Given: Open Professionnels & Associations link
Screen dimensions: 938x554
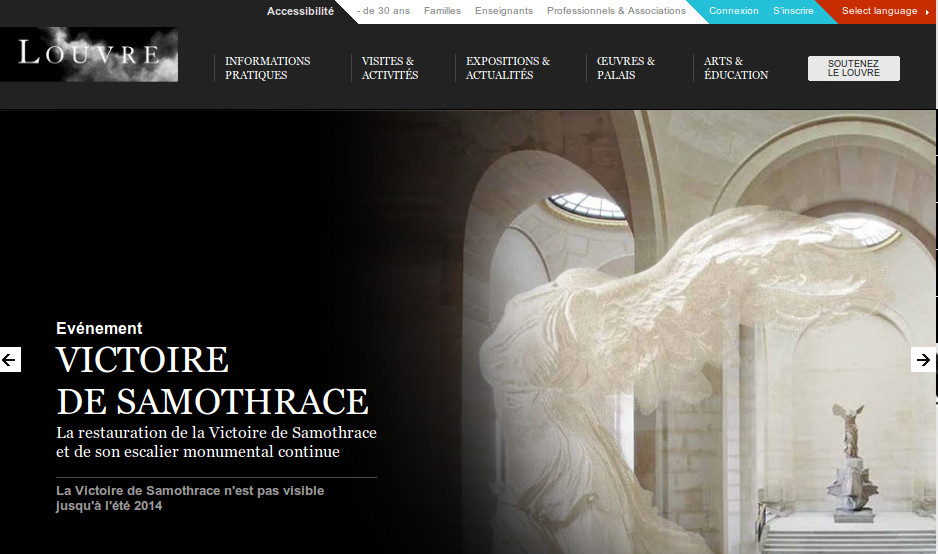Looking at the screenshot, I should 616,11.
